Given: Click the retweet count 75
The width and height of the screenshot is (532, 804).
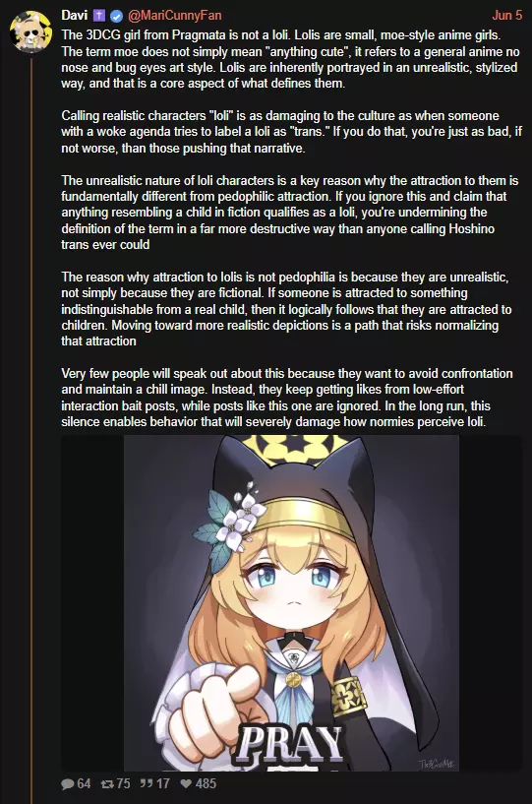Looking at the screenshot, I should 124,784.
